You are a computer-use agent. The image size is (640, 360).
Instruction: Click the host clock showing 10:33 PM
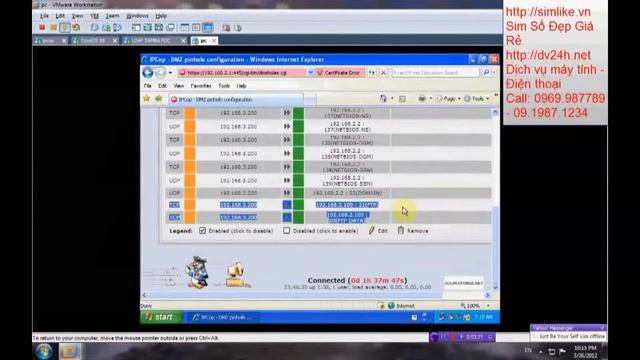(x=585, y=348)
